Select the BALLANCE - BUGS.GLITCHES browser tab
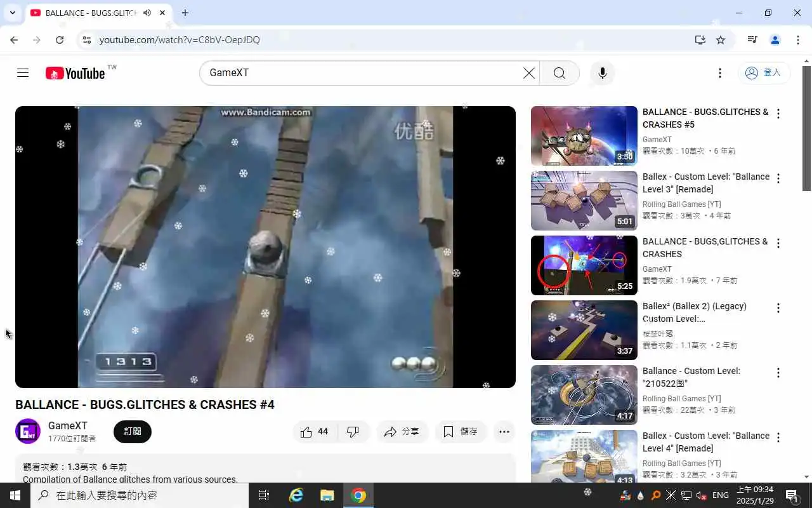Screen dimensions: 812x508 (98, 13)
